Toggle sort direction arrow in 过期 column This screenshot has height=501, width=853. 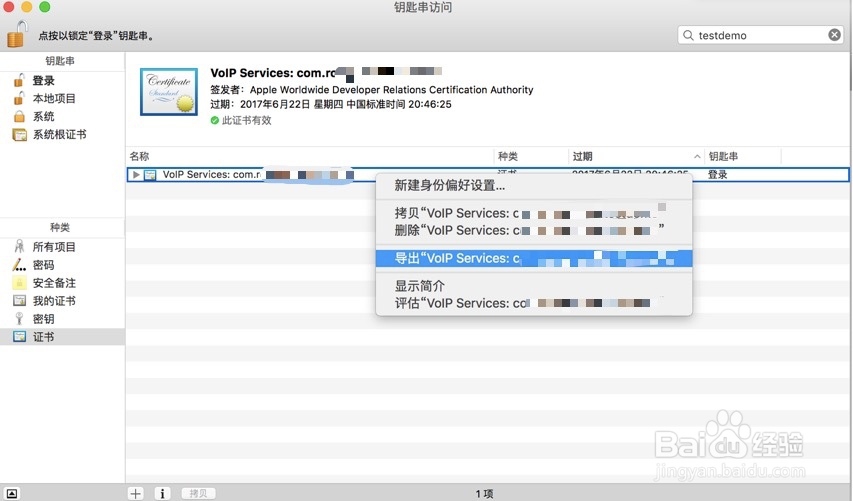click(697, 157)
